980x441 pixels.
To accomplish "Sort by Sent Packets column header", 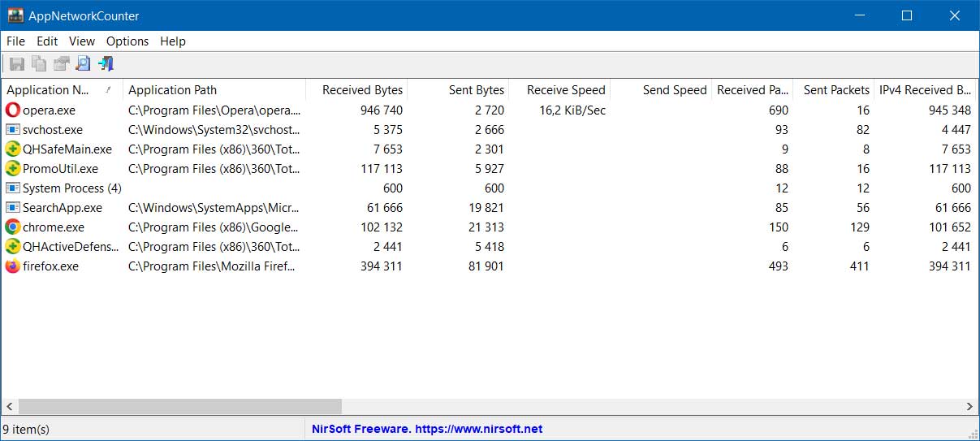I will pyautogui.click(x=833, y=90).
